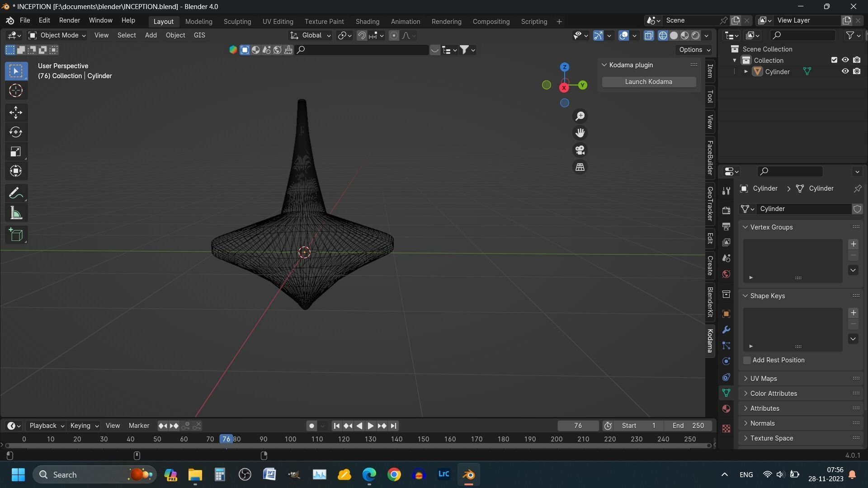The image size is (868, 488).
Task: Expand Cylinder tree item in outliner
Action: (746, 72)
